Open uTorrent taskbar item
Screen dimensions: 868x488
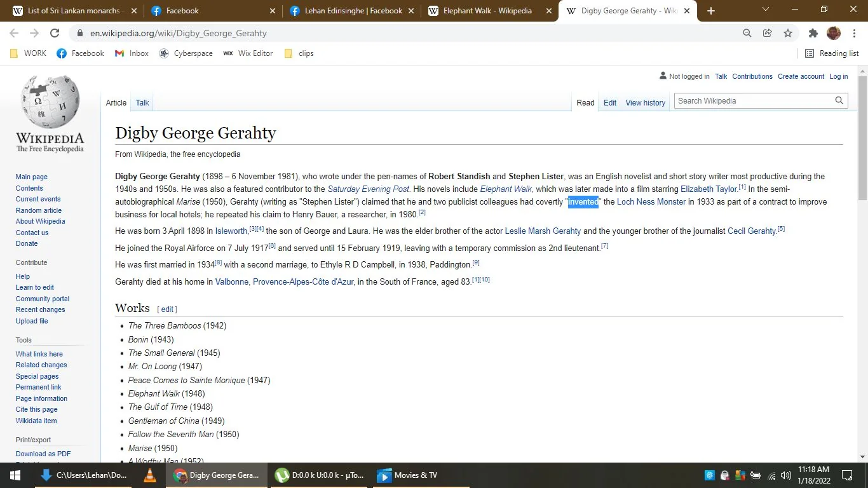click(320, 475)
